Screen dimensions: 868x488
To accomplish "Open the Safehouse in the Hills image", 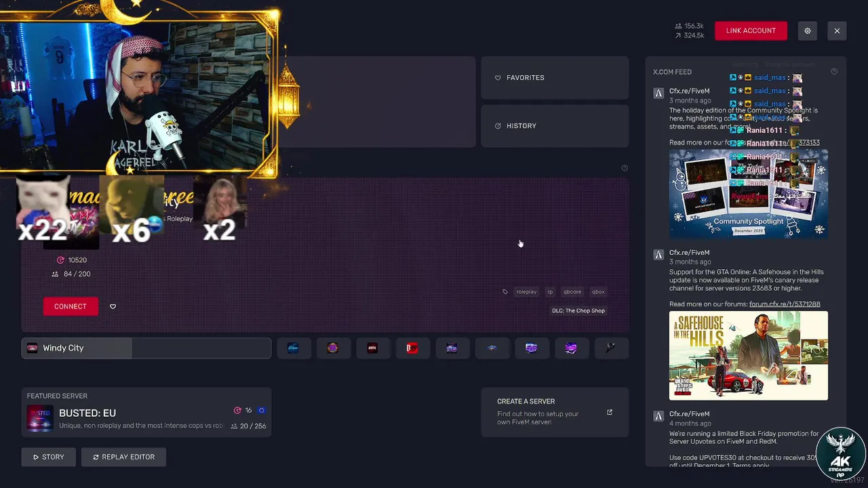I will pyautogui.click(x=749, y=355).
